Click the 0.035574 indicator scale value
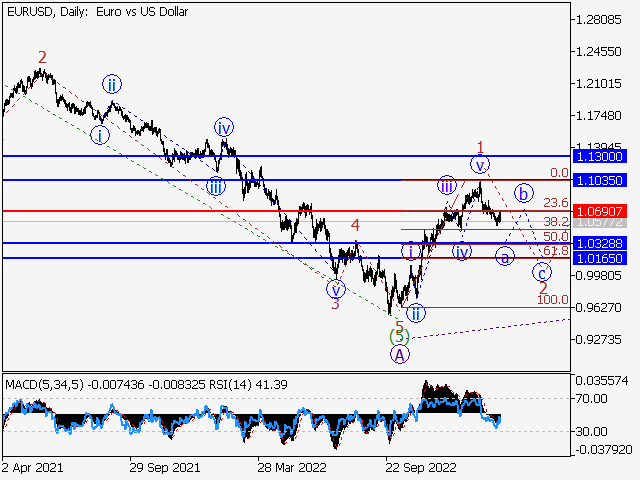 coord(602,381)
